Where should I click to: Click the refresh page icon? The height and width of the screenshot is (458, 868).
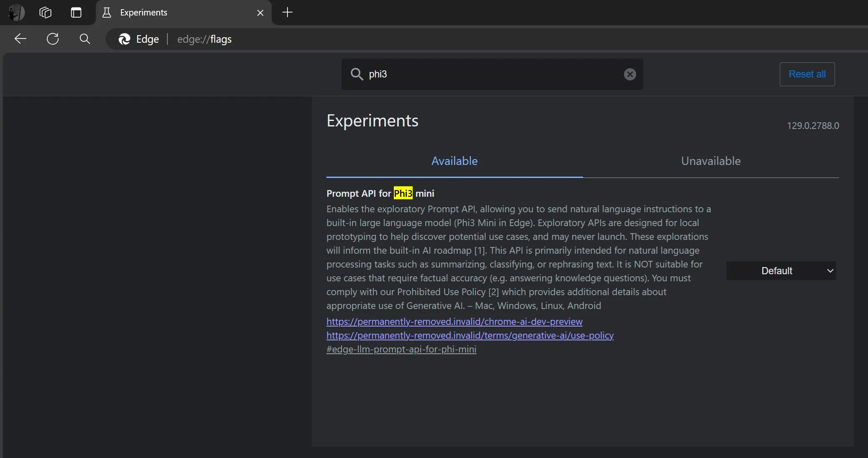click(52, 39)
